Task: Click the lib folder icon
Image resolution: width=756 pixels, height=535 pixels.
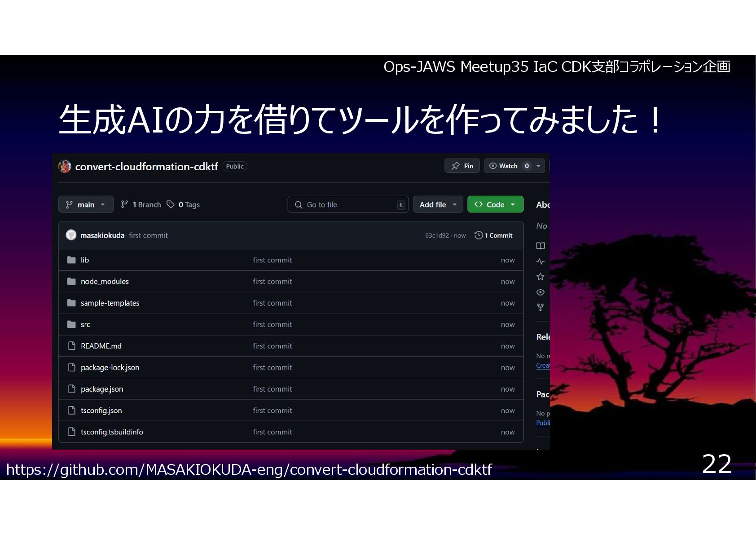Action: click(71, 260)
